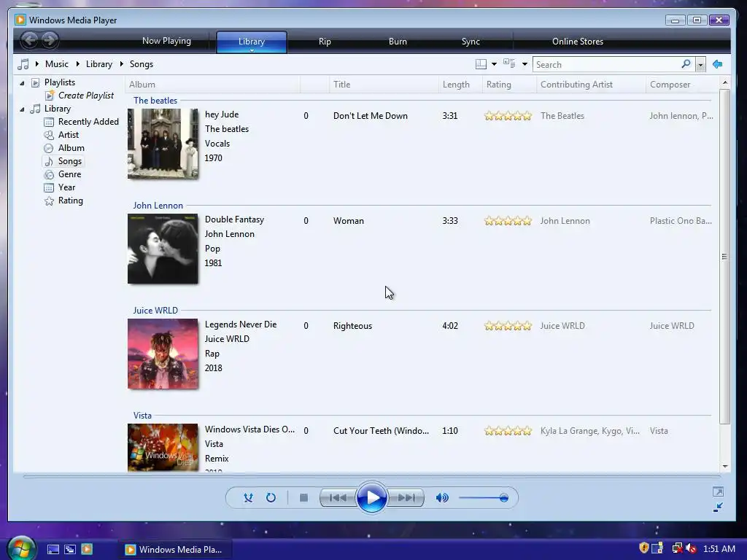Click the star rating for Woman
This screenshot has width=747, height=560.
pyautogui.click(x=508, y=221)
